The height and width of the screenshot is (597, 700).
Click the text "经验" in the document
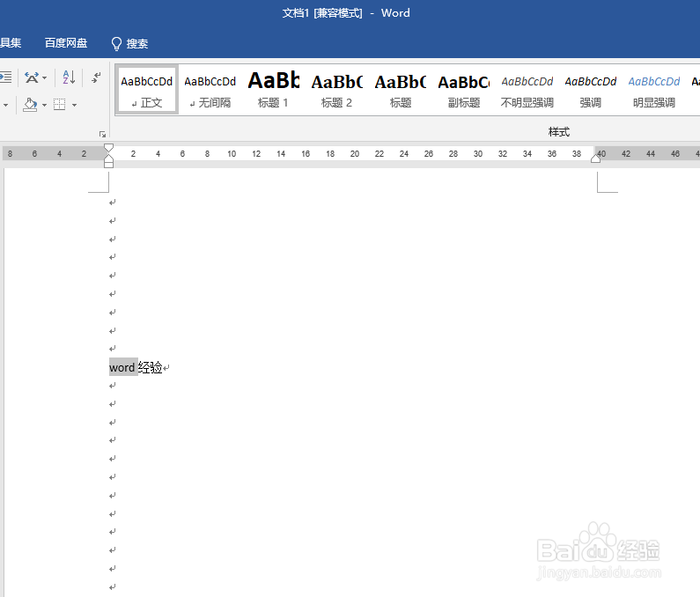click(150, 367)
